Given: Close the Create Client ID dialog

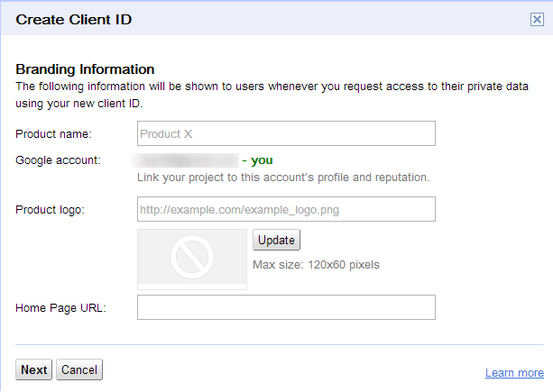Looking at the screenshot, I should 537,19.
